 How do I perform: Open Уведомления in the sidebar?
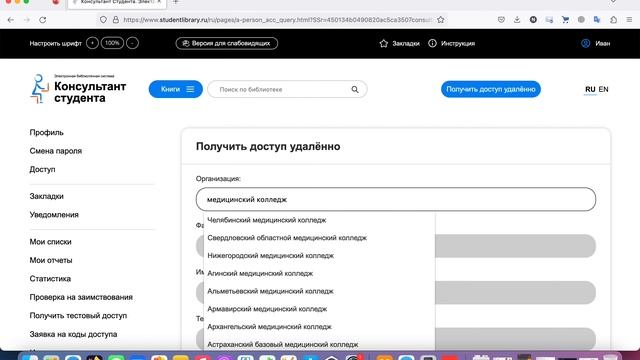tap(54, 214)
